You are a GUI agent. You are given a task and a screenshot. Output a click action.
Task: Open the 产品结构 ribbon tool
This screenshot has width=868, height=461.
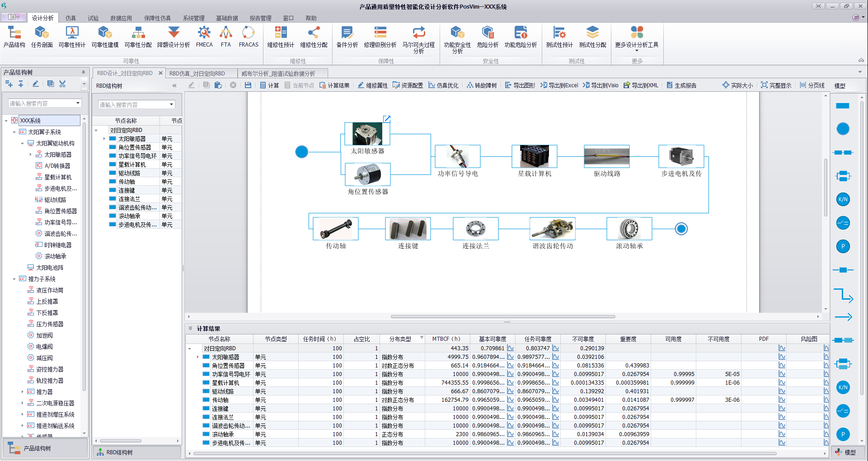pyautogui.click(x=14, y=37)
